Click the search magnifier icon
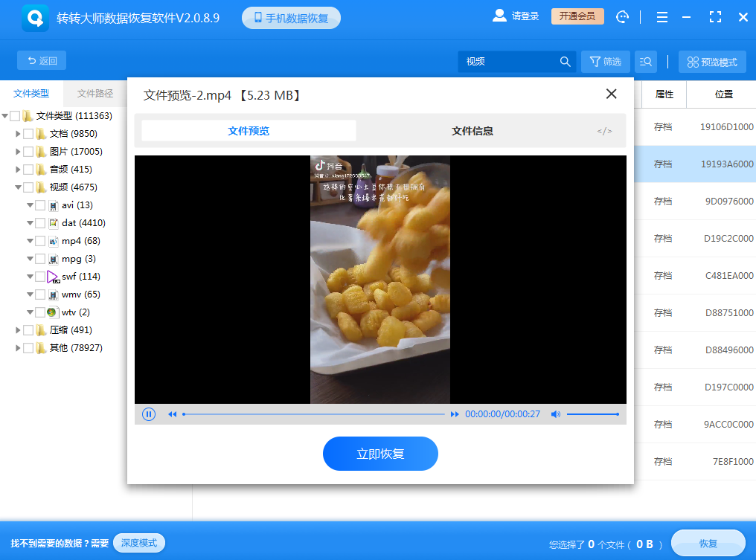 pos(566,62)
